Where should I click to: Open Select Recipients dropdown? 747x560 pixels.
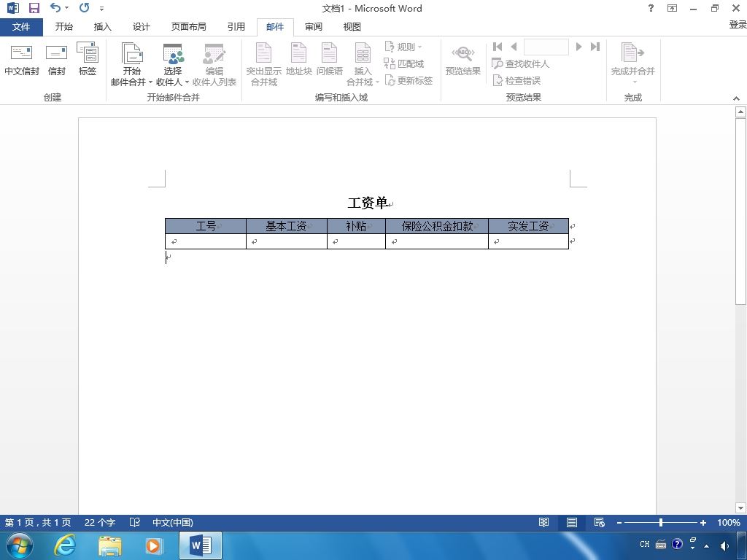pyautogui.click(x=172, y=64)
